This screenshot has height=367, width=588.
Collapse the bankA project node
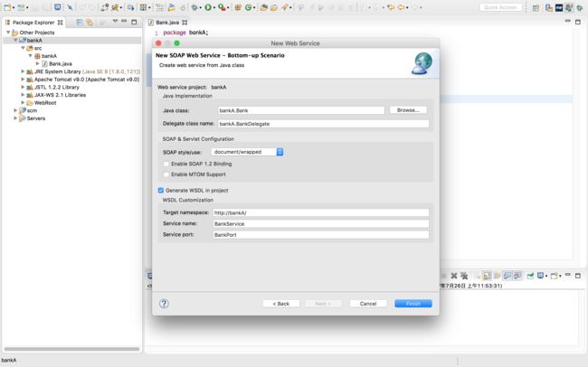click(x=15, y=40)
